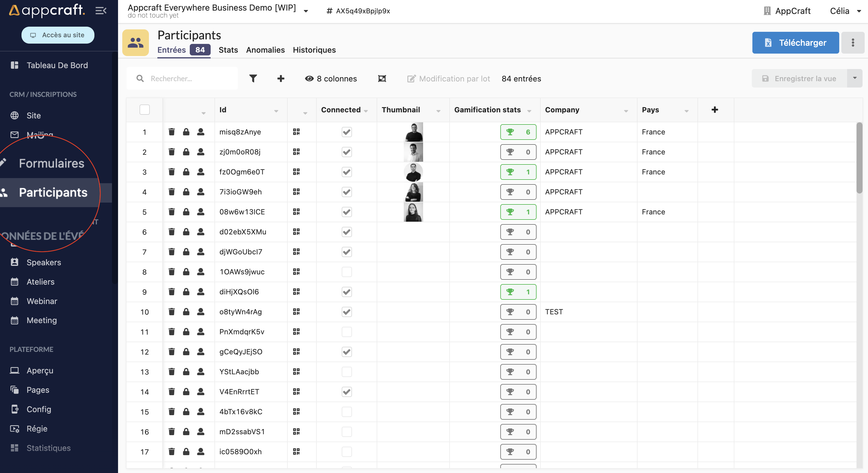Open QR code for misq8zAnye
This screenshot has height=473, width=868.
[x=296, y=132]
